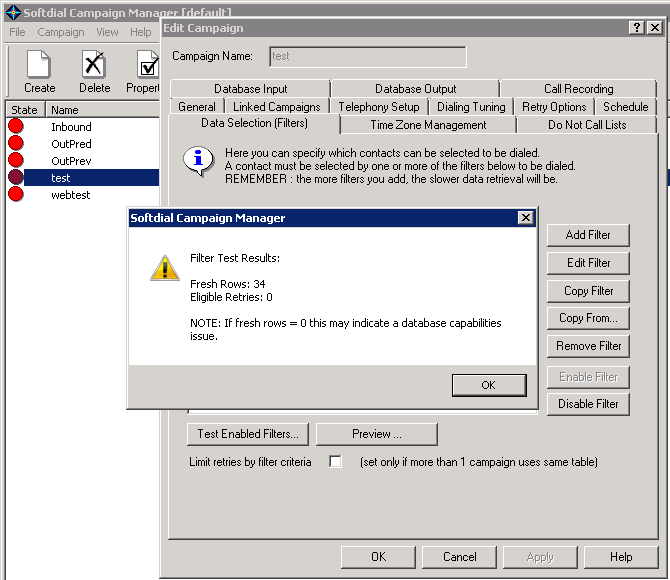670x580 pixels.
Task: Click the Softdial application icon in title bar
Action: pyautogui.click(x=13, y=12)
